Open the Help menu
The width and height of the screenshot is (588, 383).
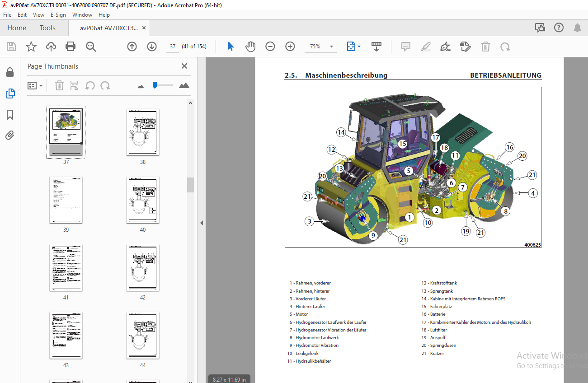pyautogui.click(x=104, y=15)
